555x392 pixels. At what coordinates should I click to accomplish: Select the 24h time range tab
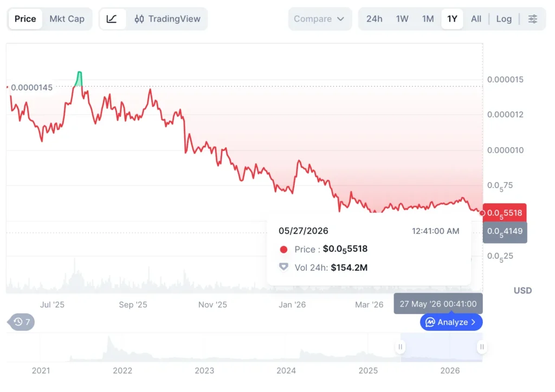[x=374, y=19]
